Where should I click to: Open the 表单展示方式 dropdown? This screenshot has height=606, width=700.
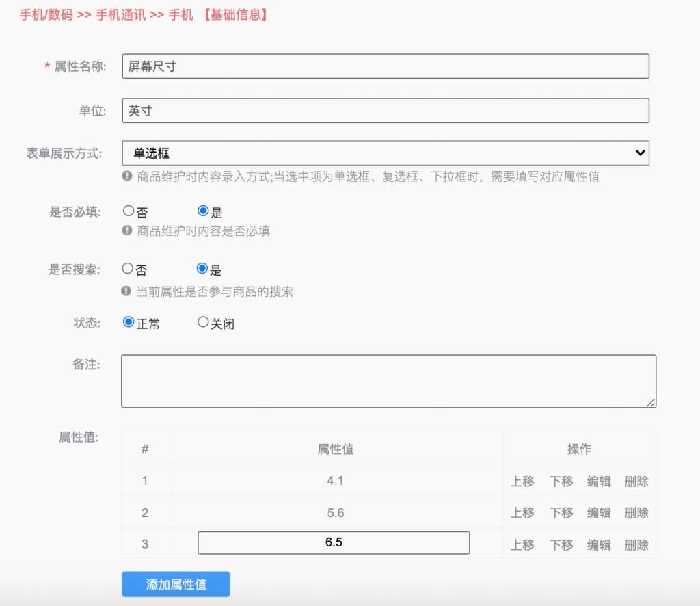pos(385,152)
